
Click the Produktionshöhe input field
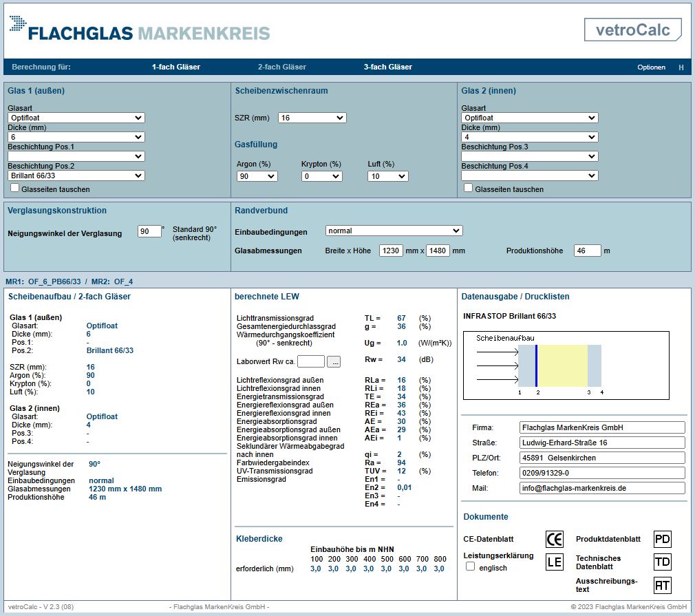pos(587,251)
